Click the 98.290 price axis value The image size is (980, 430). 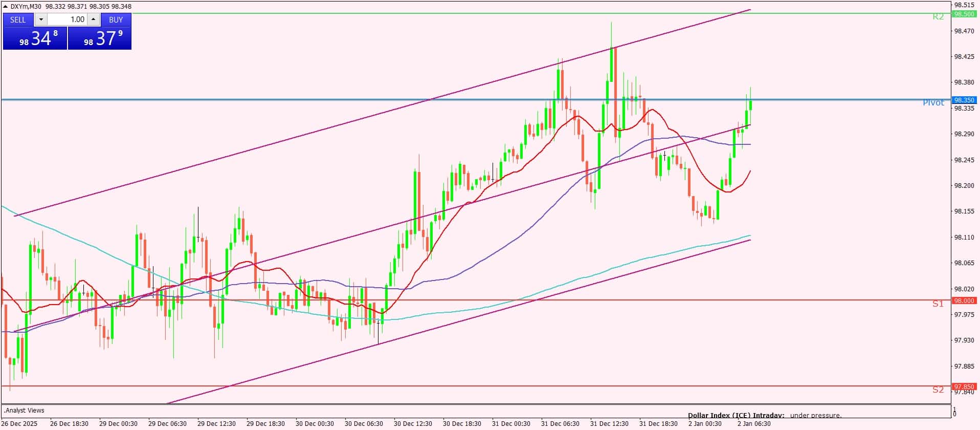click(x=964, y=134)
